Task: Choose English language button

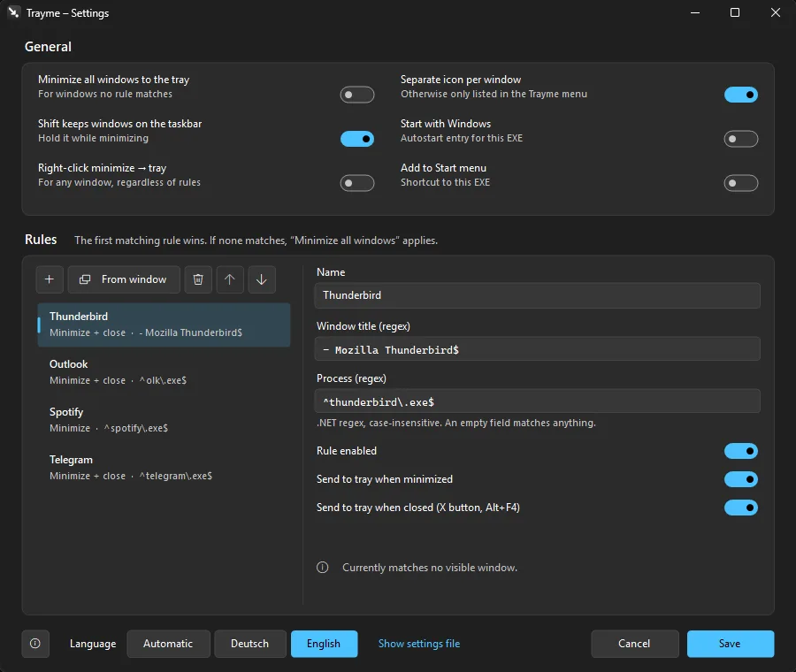Action: click(x=324, y=644)
